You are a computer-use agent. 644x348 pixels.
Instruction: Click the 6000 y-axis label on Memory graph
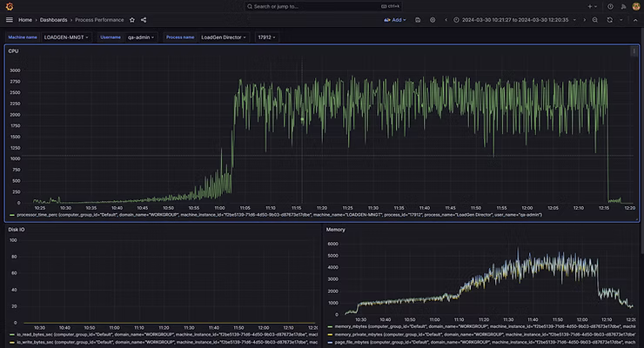coord(332,244)
